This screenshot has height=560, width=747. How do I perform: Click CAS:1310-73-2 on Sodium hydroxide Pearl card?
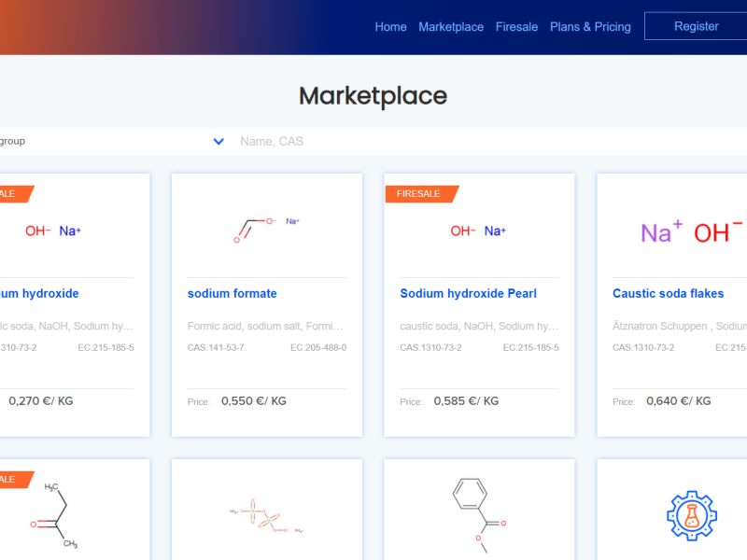click(430, 347)
